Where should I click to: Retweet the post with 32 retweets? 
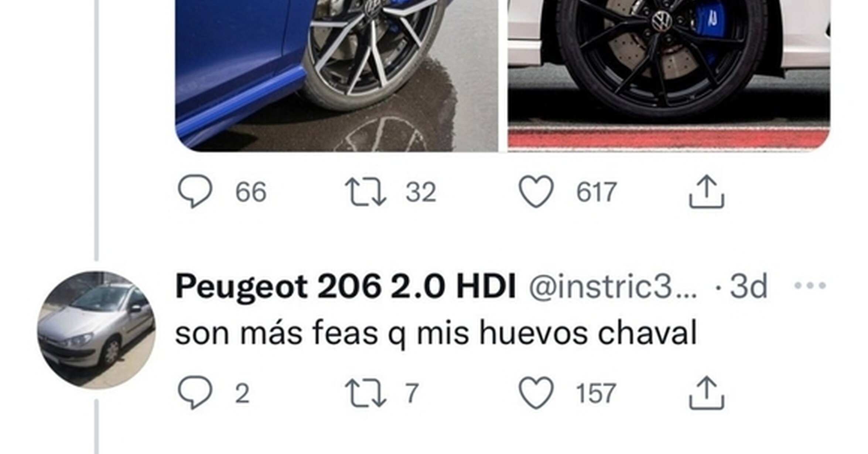tap(365, 192)
